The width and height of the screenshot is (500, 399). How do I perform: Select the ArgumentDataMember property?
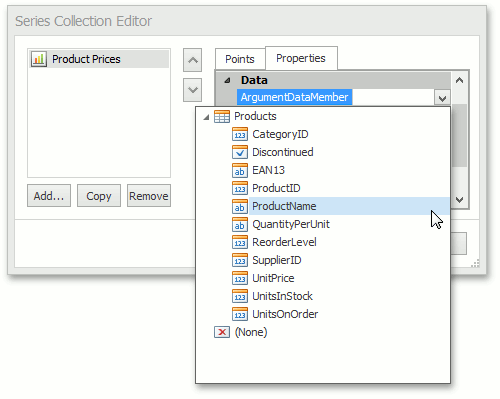point(294,97)
